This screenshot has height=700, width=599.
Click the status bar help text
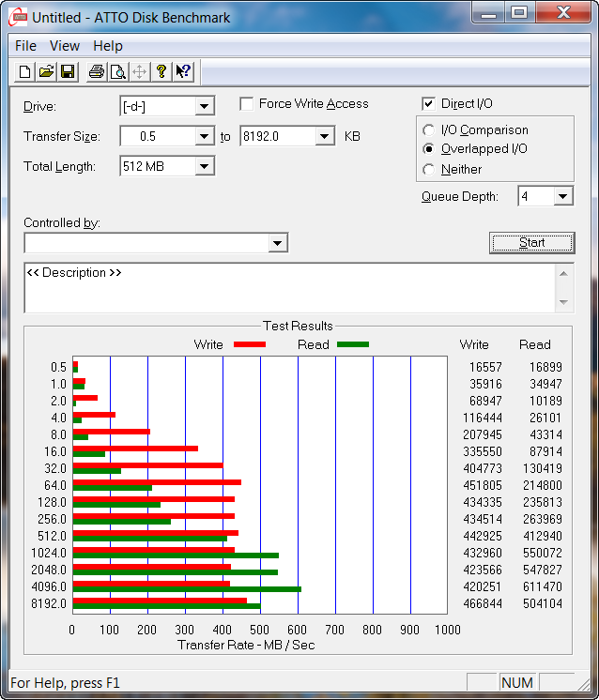point(65,683)
